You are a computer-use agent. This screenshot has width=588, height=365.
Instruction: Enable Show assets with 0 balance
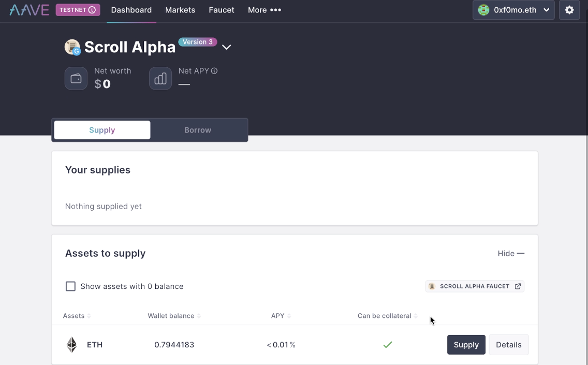coord(70,286)
